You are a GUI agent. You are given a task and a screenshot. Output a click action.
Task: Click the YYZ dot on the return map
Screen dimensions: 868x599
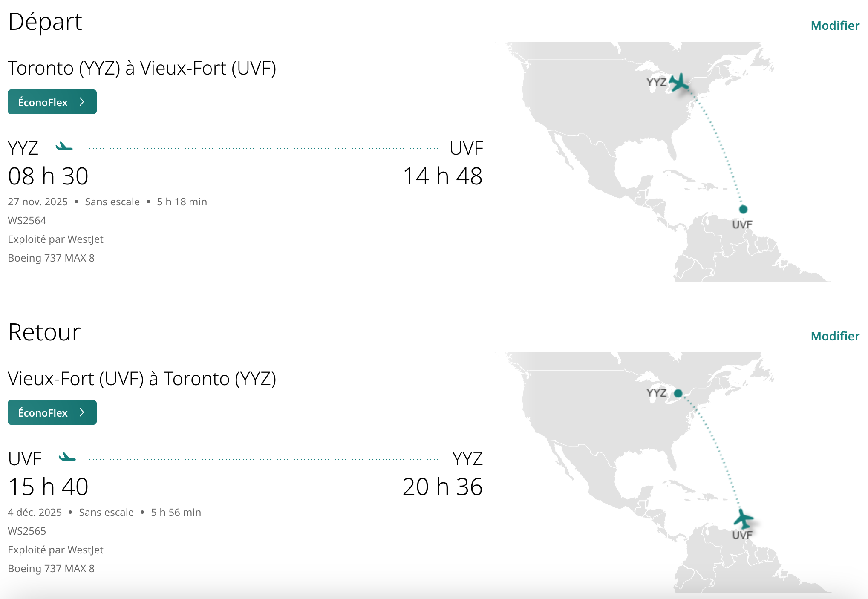[678, 393]
